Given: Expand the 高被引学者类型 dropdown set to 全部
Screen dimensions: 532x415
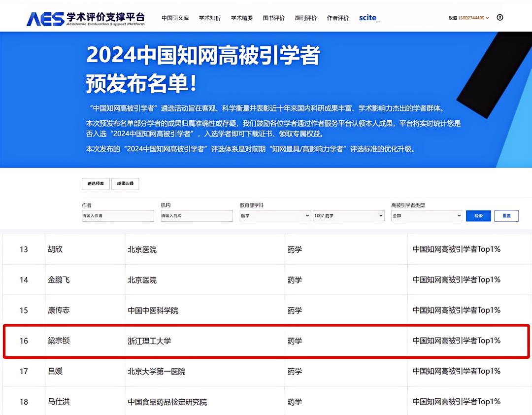Looking at the screenshot, I should [x=427, y=216].
